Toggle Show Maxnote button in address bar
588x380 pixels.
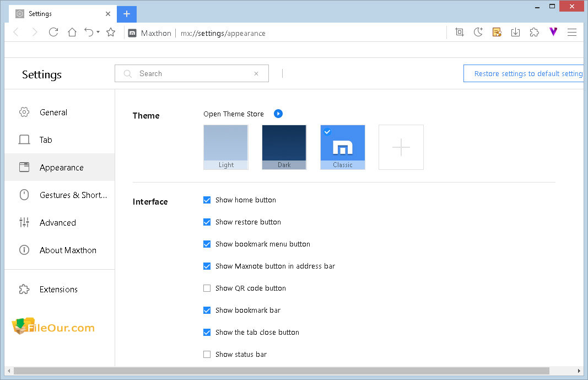click(207, 266)
